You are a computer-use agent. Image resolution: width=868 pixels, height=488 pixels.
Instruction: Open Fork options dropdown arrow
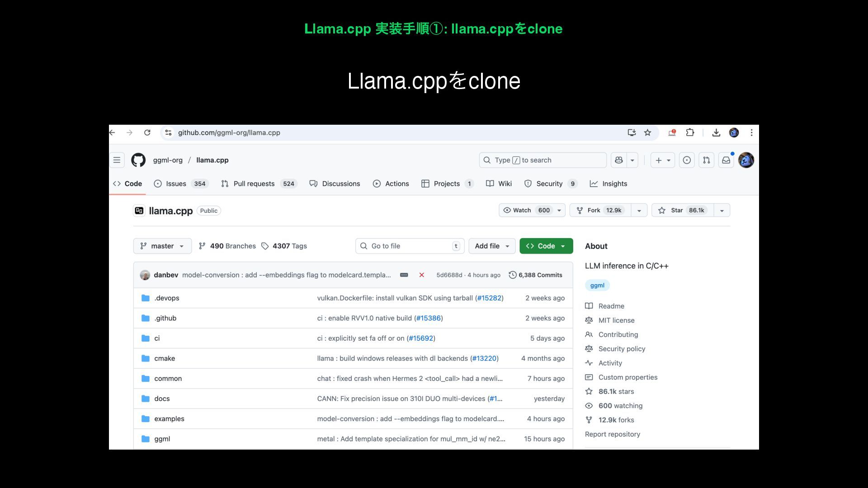(x=639, y=210)
